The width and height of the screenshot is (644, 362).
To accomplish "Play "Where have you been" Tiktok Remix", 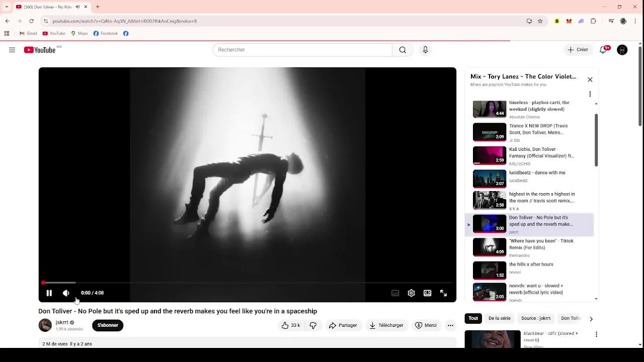I will (x=530, y=247).
